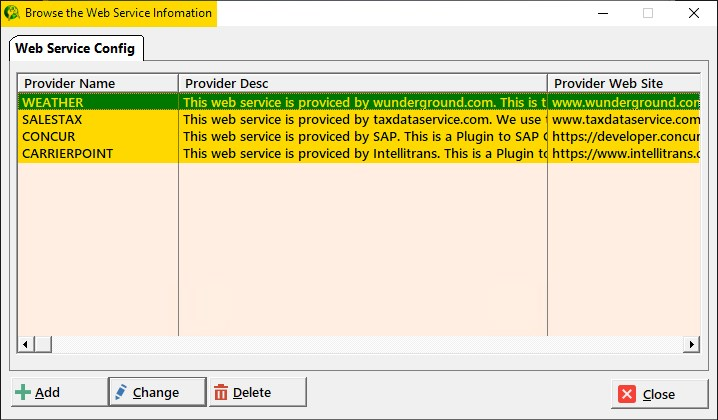Click the Provider Desc column header

tap(363, 83)
